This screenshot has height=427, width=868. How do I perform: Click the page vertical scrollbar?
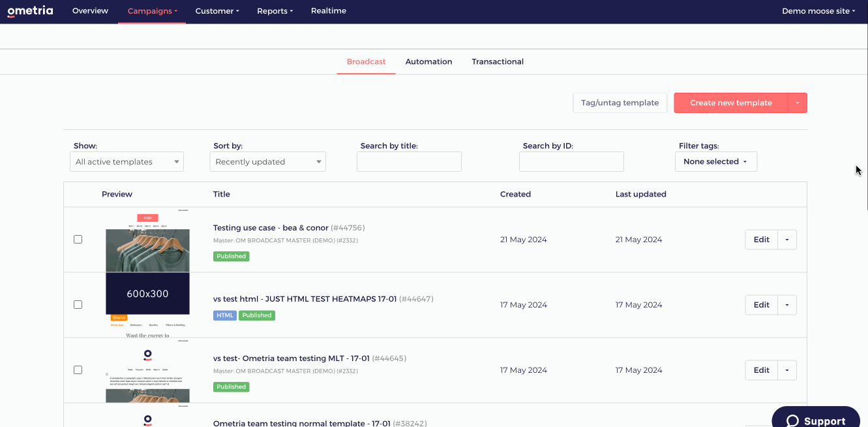pyautogui.click(x=865, y=118)
